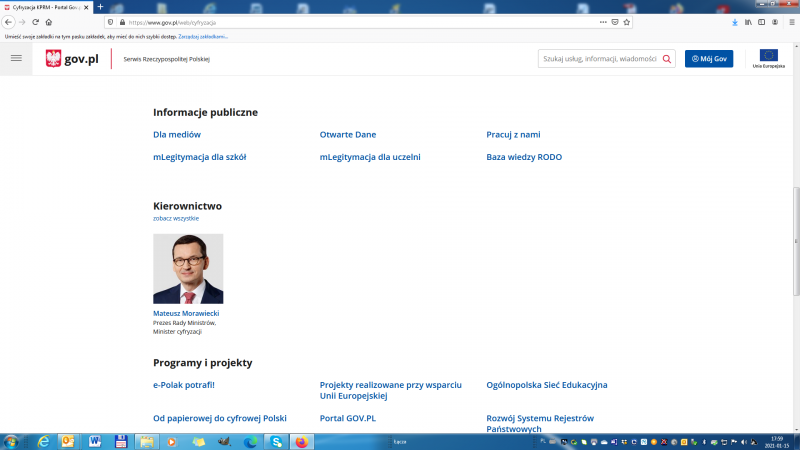Click the search services input field
This screenshot has height=450, width=800.
click(x=598, y=59)
